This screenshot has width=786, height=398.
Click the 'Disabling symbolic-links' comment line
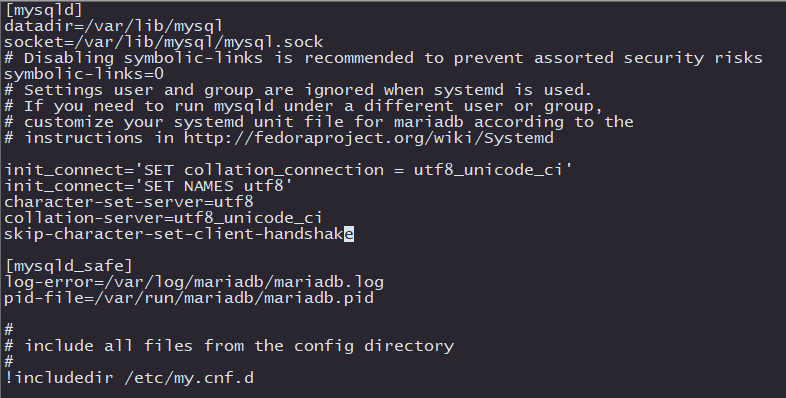click(x=383, y=58)
